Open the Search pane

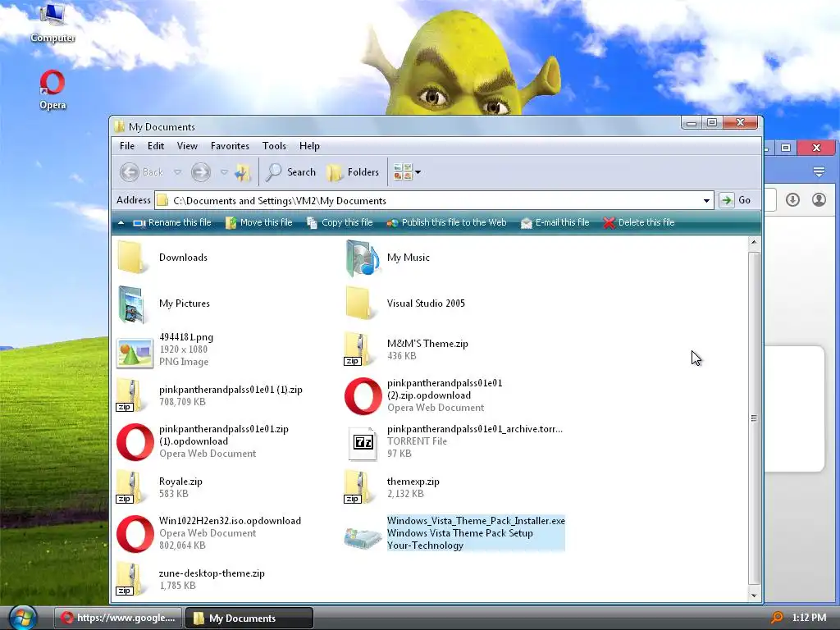[291, 172]
